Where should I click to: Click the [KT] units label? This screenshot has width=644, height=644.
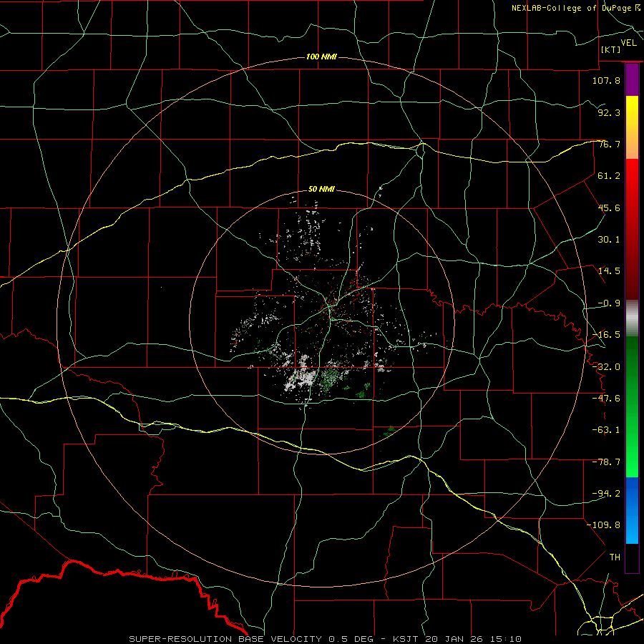click(611, 49)
